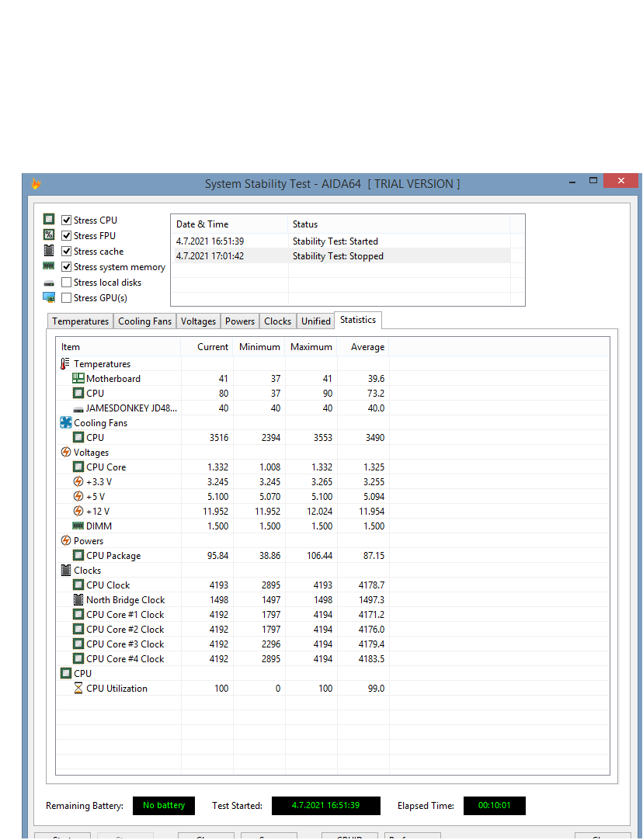Click the Stress CPU chip icon
Viewport: 643px width, 840px height.
click(x=49, y=219)
